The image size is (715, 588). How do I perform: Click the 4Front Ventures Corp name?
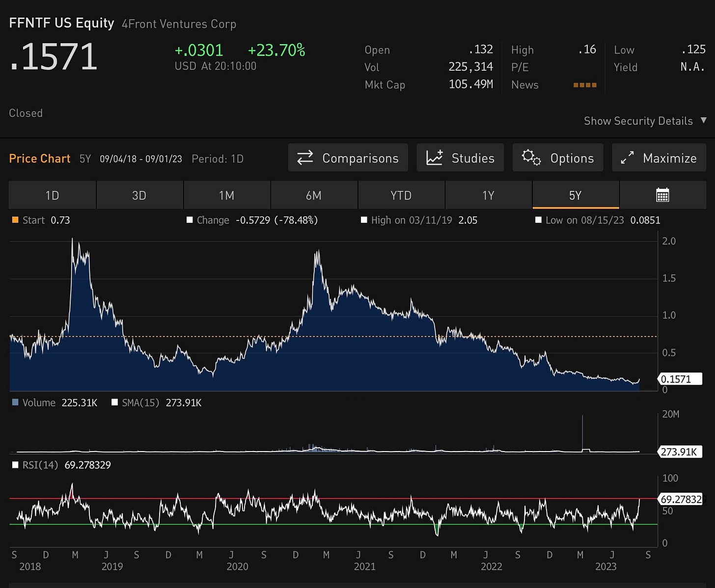click(x=179, y=24)
